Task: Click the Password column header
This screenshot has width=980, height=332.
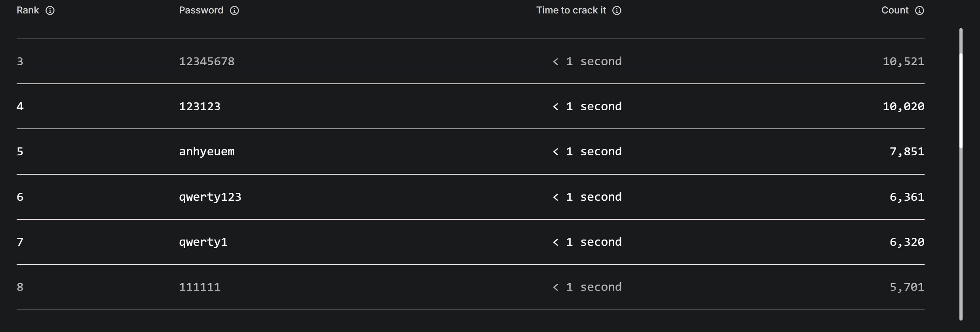Action: click(201, 10)
